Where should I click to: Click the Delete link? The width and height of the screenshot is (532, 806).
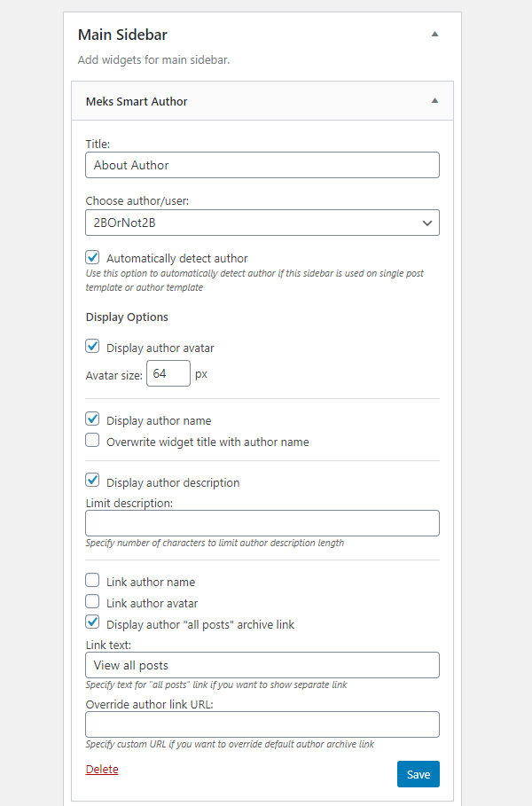[101, 769]
